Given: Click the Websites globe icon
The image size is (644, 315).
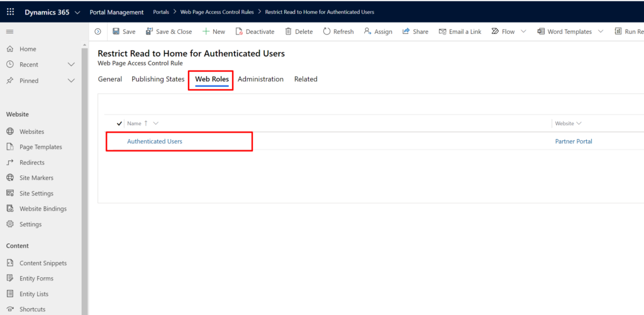Looking at the screenshot, I should (x=10, y=132).
